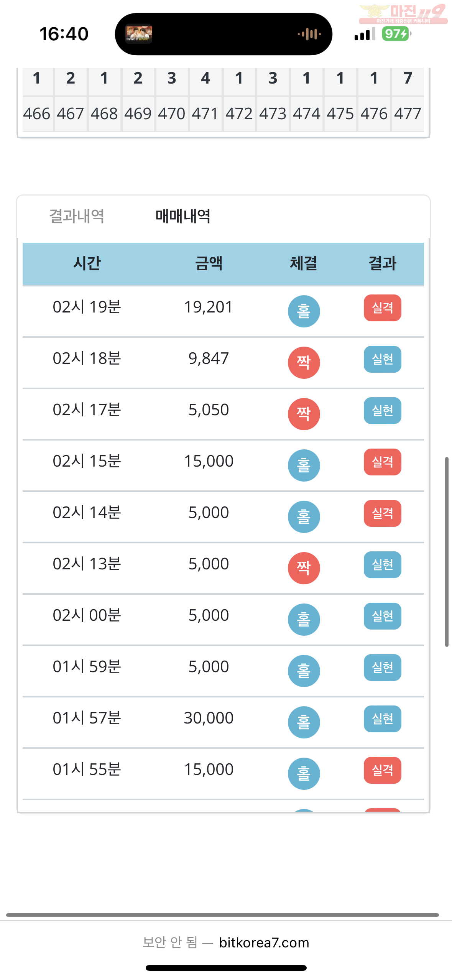The image size is (452, 980).
Task: Select the 매매내역 tab
Action: [183, 216]
